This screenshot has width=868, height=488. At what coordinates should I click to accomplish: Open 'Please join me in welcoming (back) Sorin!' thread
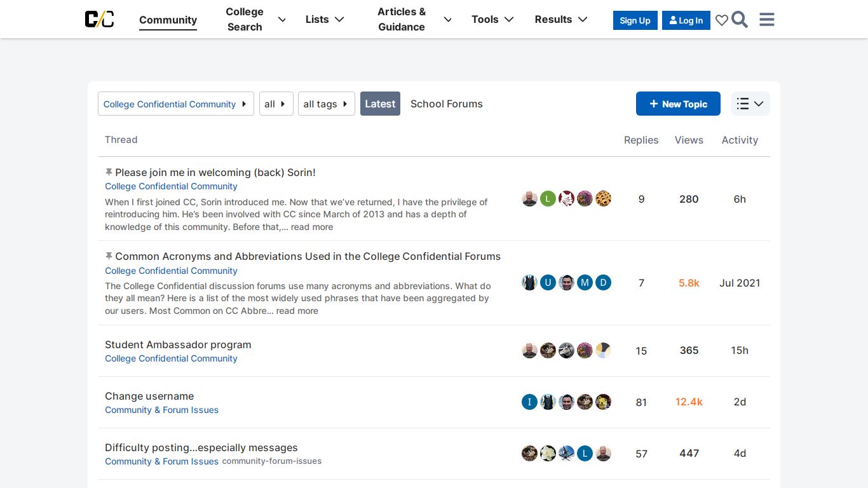215,172
